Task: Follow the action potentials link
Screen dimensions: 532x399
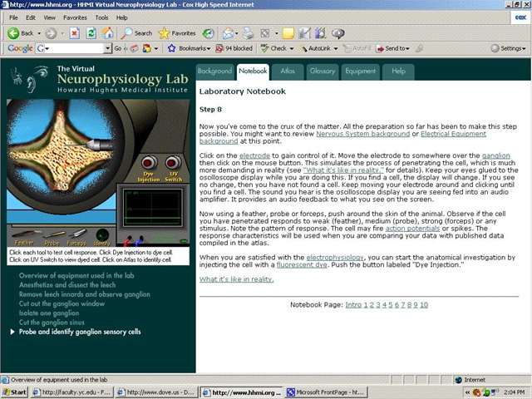Action: tap(412, 229)
